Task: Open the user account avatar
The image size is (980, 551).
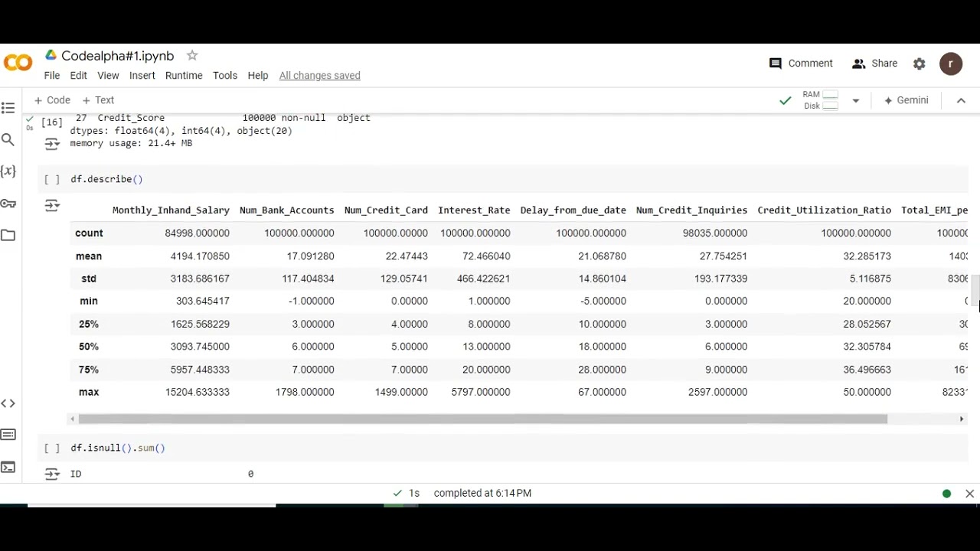Action: [951, 64]
